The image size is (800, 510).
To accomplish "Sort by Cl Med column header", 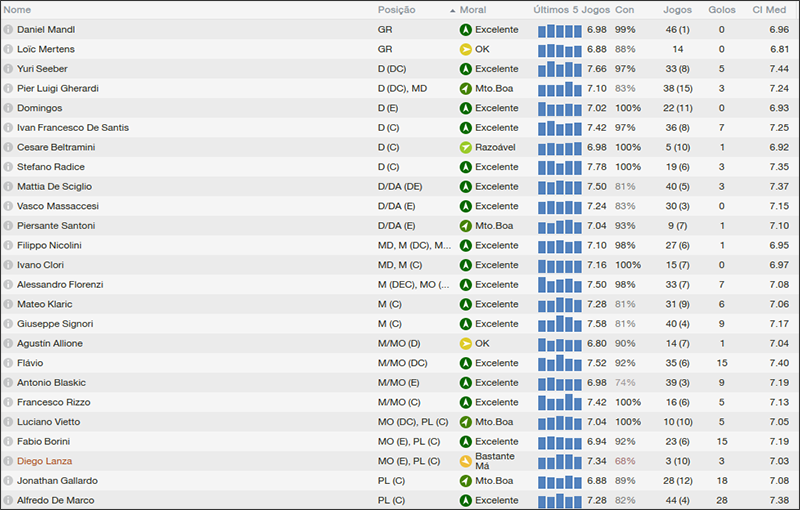I will (x=770, y=10).
